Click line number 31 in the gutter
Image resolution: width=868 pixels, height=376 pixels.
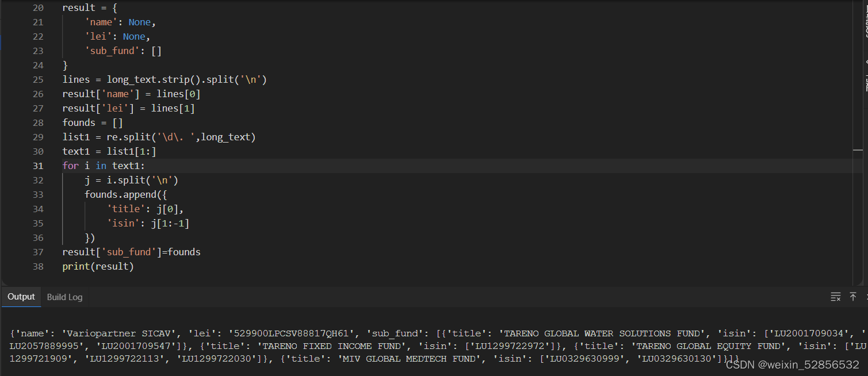[x=38, y=165]
